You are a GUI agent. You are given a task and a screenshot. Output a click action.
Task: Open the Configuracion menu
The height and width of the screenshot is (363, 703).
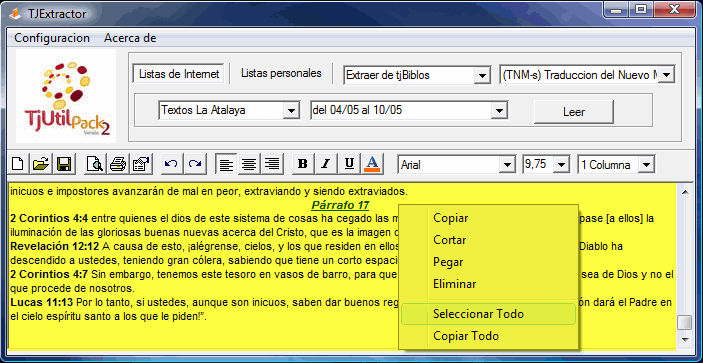[x=52, y=38]
